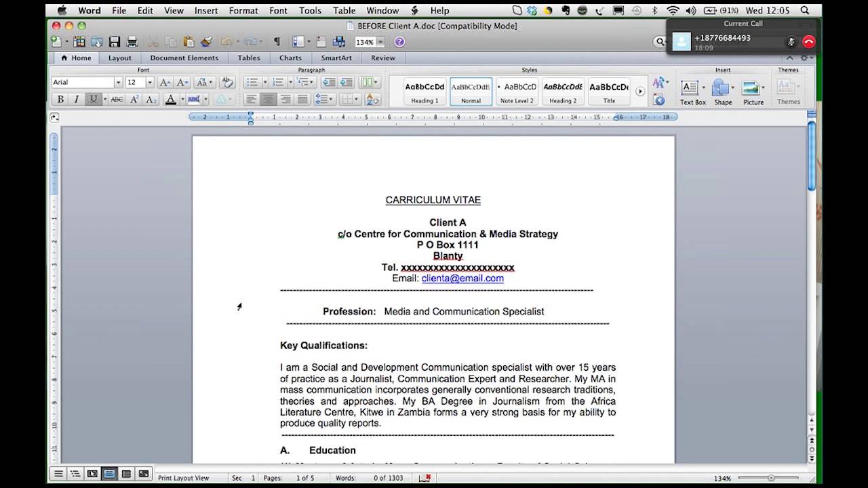Click Clear Formatting eraser icon
Screen dimensions: 868x488
[x=227, y=82]
